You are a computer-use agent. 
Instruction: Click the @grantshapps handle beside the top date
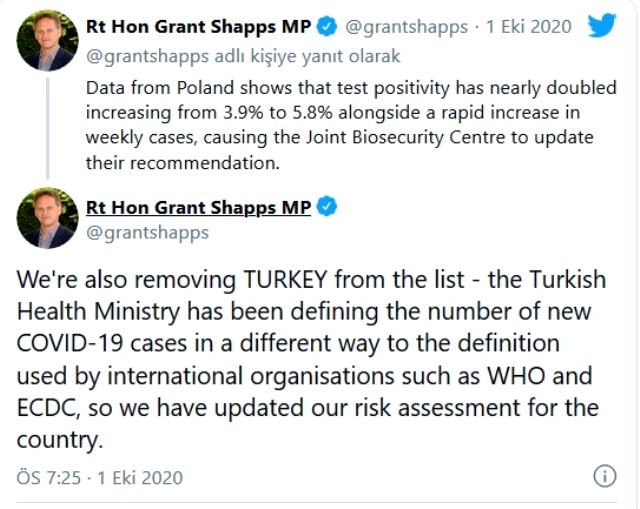pyautogui.click(x=405, y=26)
